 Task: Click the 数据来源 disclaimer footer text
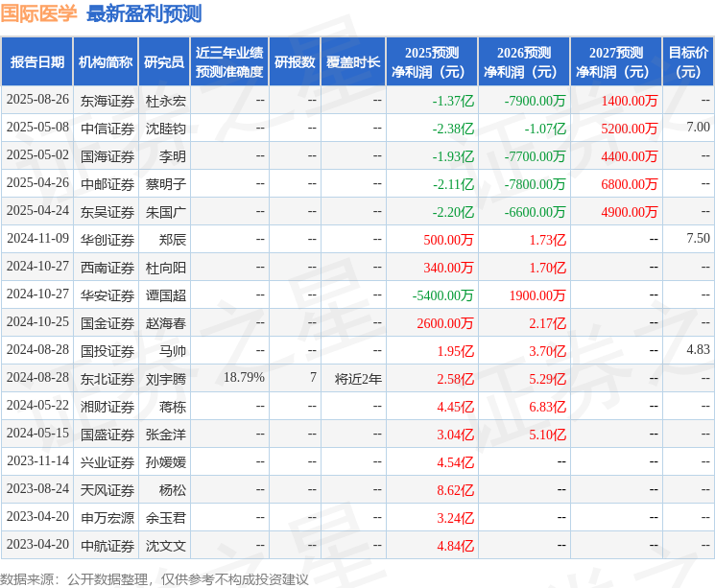coord(155,579)
